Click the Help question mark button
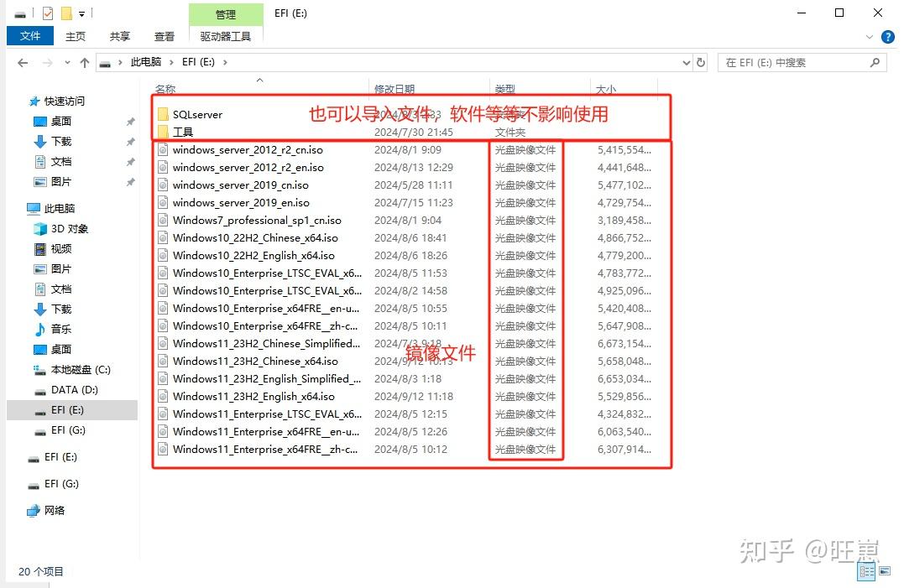The image size is (904, 588). coord(888,36)
